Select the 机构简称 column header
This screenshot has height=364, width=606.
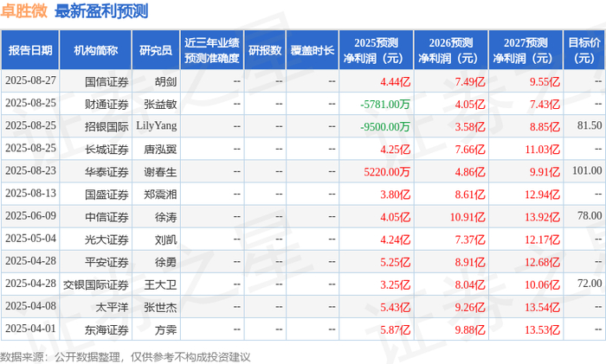95,50
